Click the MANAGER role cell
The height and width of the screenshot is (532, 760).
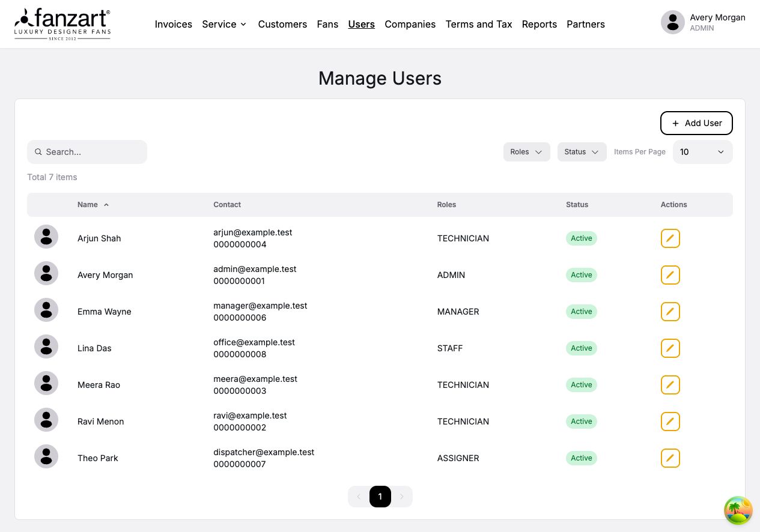coord(458,312)
